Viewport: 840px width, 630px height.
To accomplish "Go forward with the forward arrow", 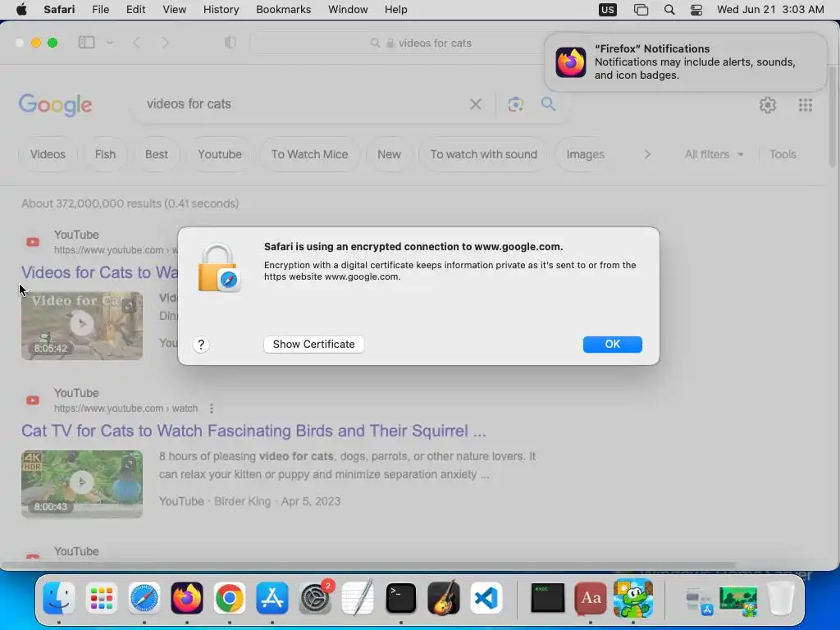I will click(x=165, y=43).
